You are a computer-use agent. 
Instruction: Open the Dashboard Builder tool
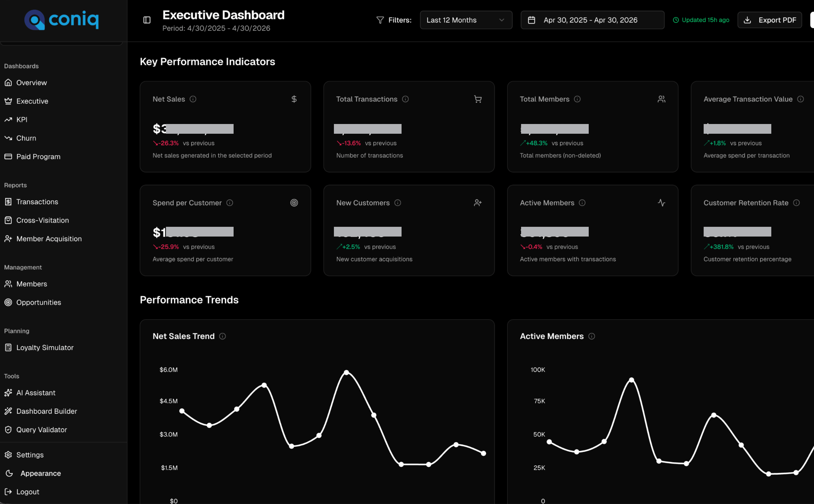46,411
